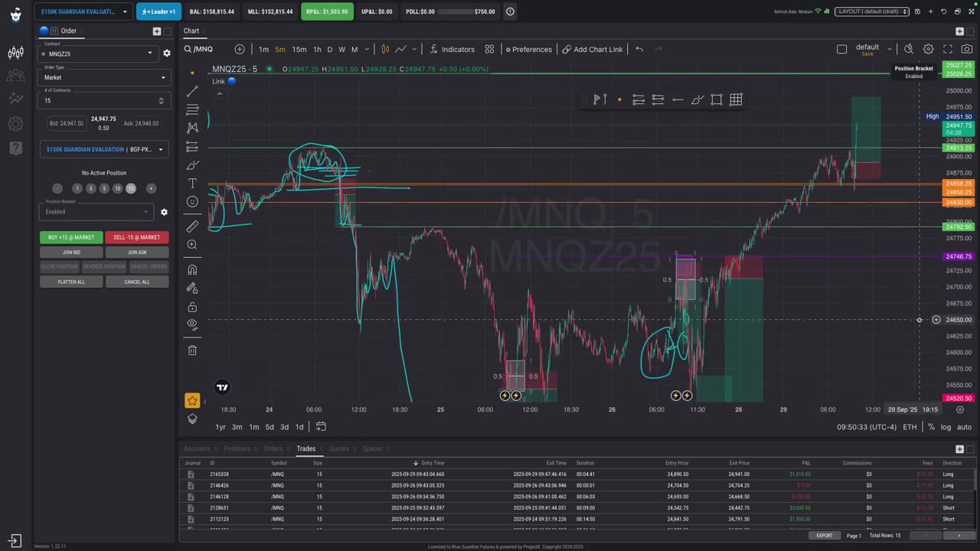Select the weekly W timeframe
The height and width of the screenshot is (551, 980).
pyautogui.click(x=341, y=49)
